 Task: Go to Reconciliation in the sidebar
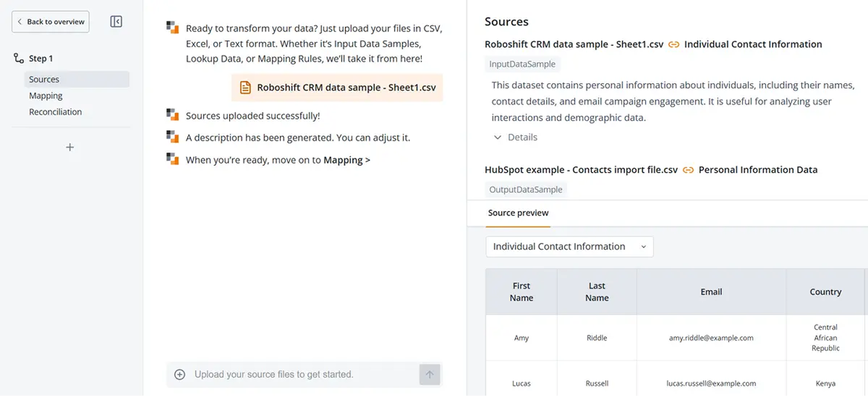55,112
